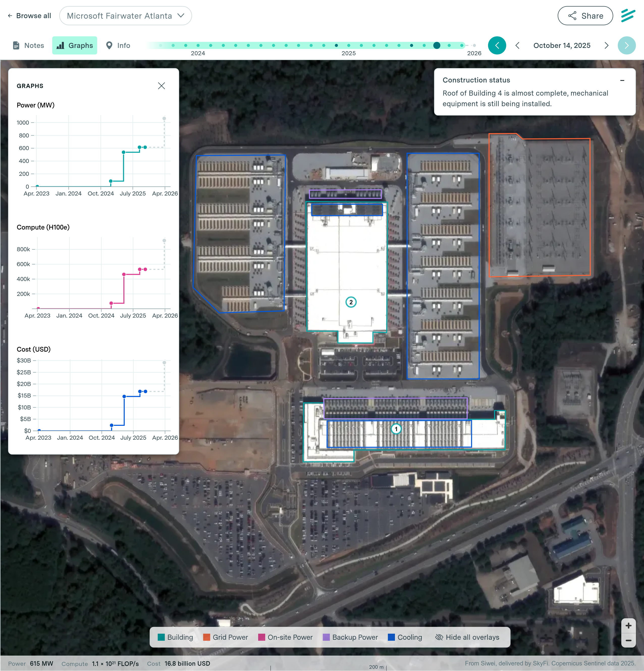Hide all overlays
The height and width of the screenshot is (671, 644).
467,637
